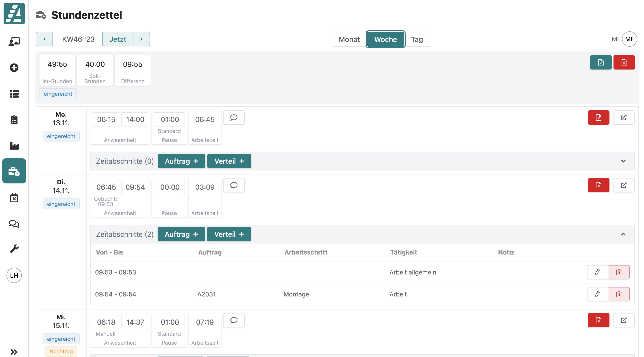The width and height of the screenshot is (644, 357).
Task: Click Monday's 06:15 start time field
Action: [106, 120]
